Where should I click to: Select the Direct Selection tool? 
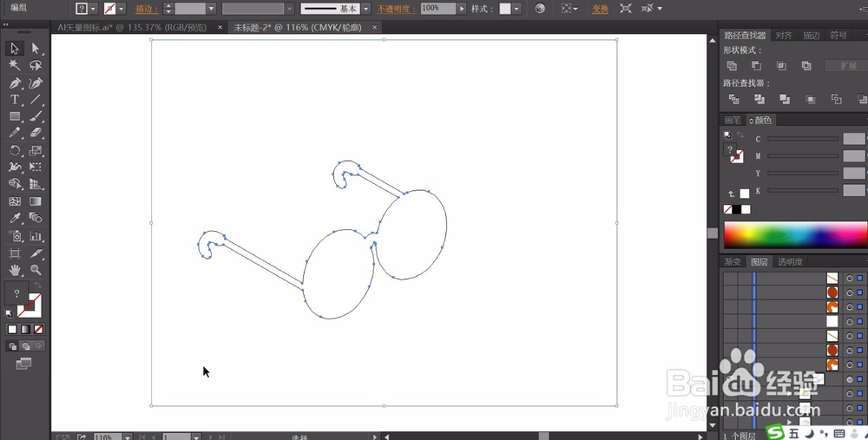click(36, 49)
